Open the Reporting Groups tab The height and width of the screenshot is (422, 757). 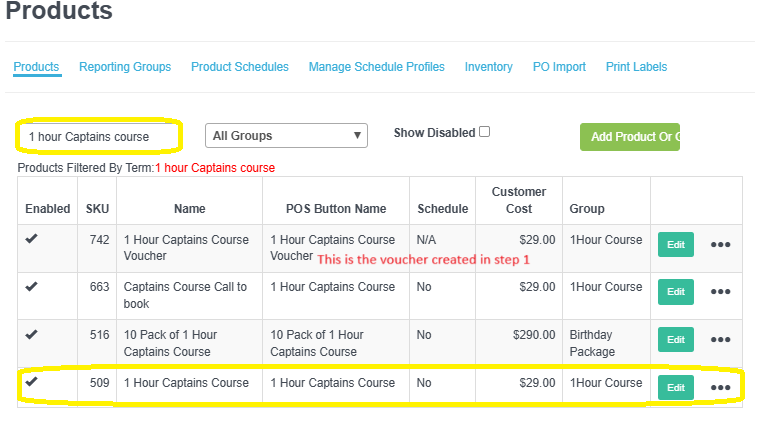point(125,67)
